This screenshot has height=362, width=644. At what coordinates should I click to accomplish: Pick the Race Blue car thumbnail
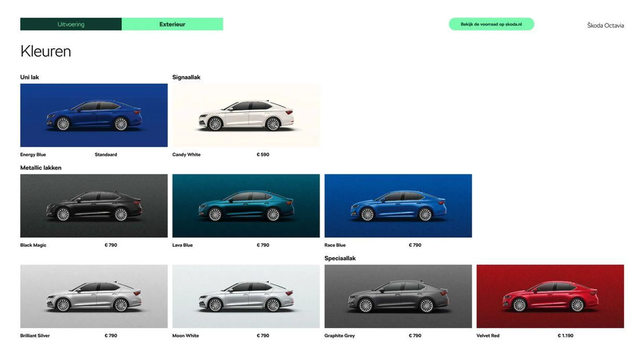click(398, 206)
